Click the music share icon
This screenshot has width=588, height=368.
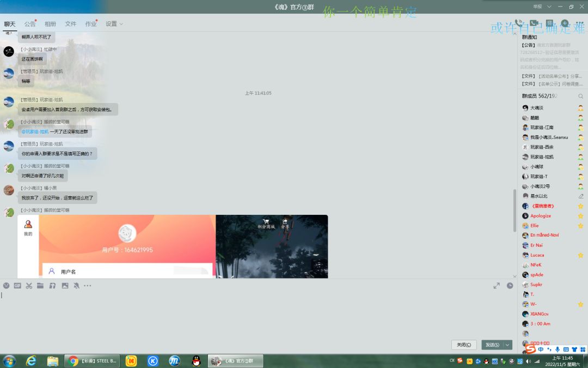pyautogui.click(x=52, y=286)
